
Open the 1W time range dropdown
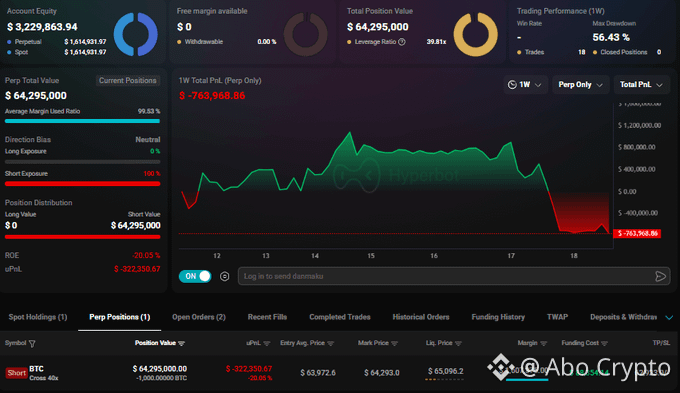click(x=525, y=85)
